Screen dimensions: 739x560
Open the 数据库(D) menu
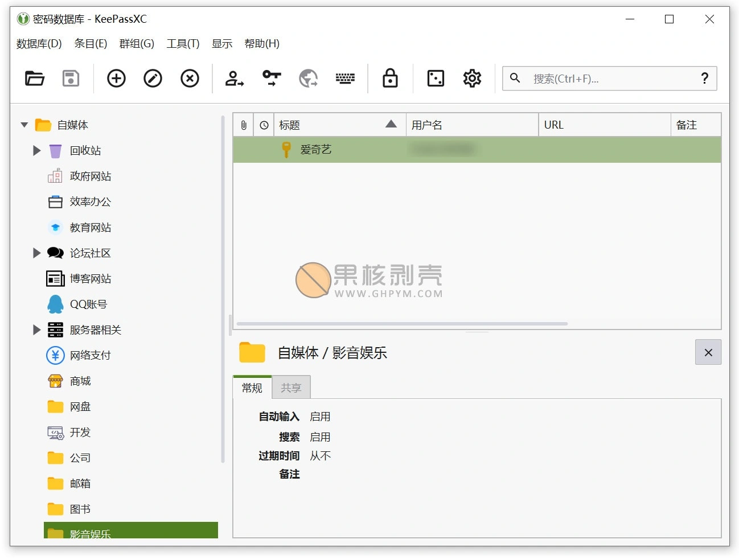coord(39,44)
